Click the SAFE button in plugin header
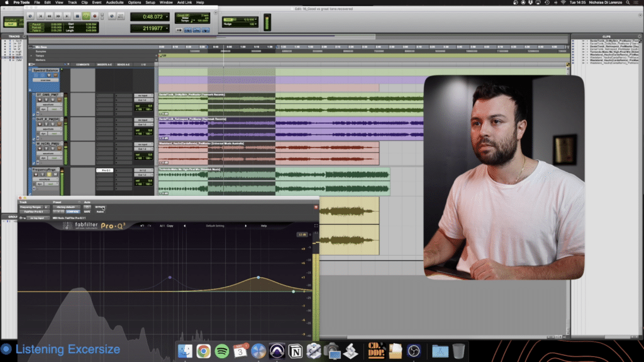The width and height of the screenshot is (644, 362). pyautogui.click(x=87, y=212)
